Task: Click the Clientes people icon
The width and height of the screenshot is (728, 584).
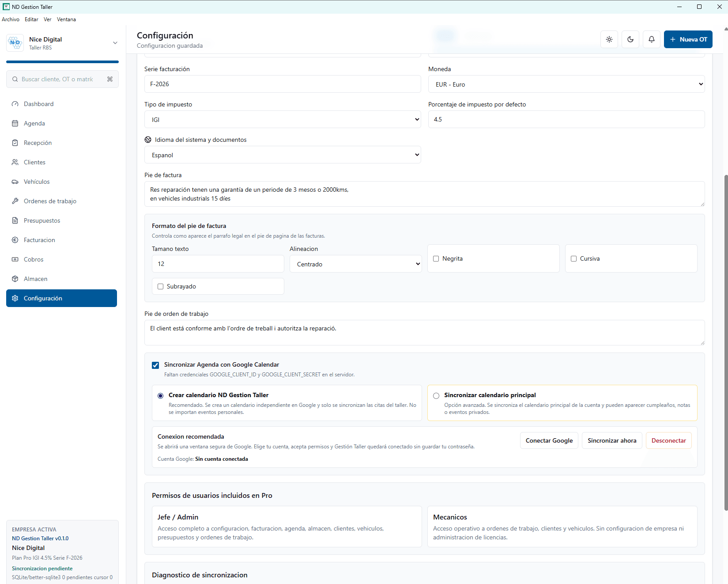Action: 15,162
